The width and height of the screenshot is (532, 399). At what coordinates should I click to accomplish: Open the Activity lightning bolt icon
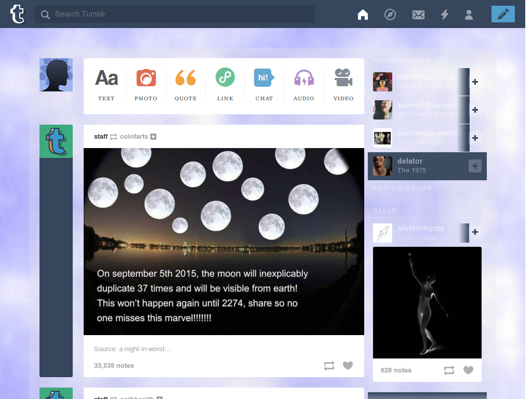pos(445,15)
